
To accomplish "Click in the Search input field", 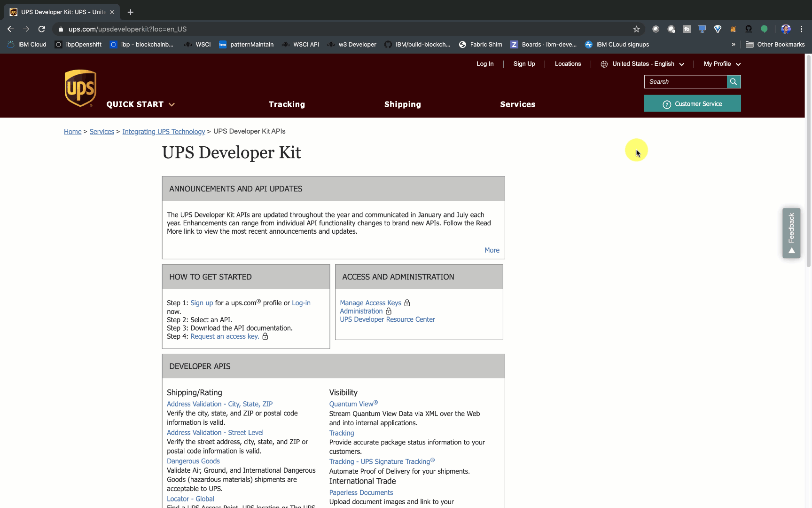I will click(686, 82).
